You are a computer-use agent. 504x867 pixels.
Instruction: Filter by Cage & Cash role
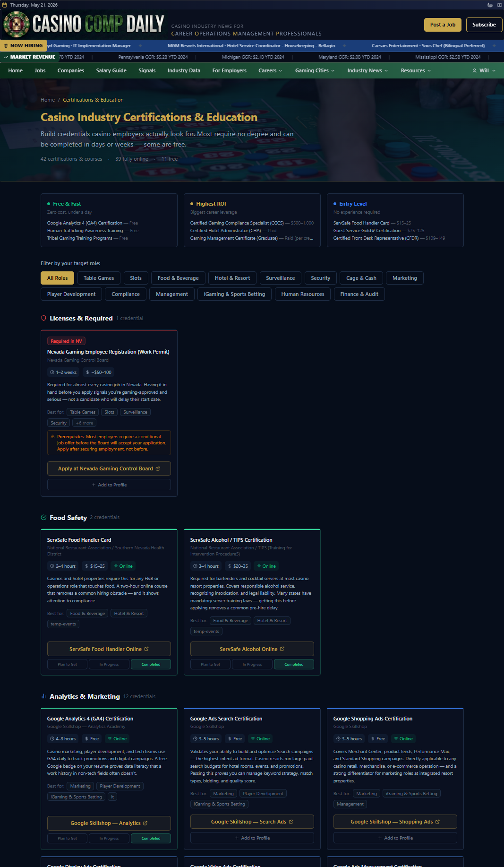tap(361, 278)
